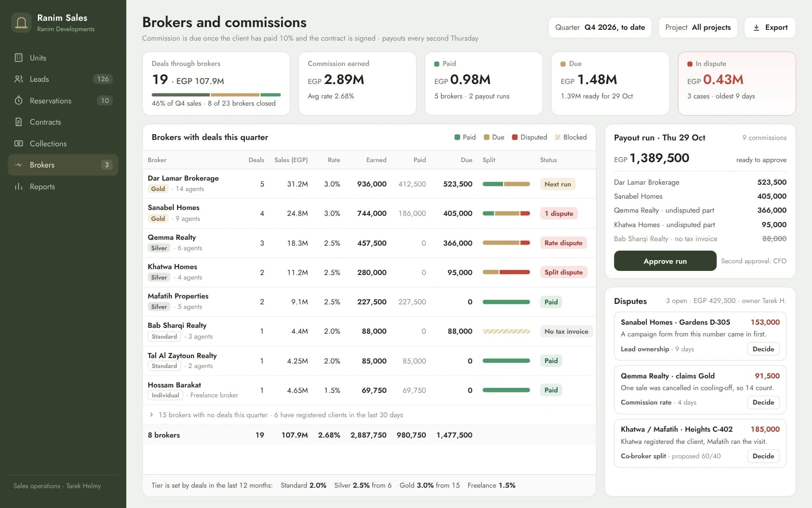812x508 pixels.
Task: Click the Rate dispute status badge
Action: (x=563, y=243)
